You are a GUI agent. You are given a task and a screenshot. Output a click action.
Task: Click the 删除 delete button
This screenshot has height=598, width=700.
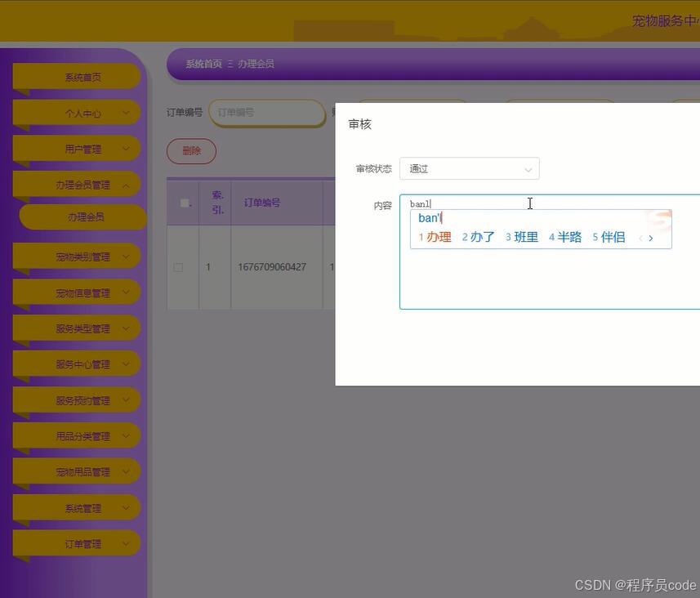click(191, 150)
